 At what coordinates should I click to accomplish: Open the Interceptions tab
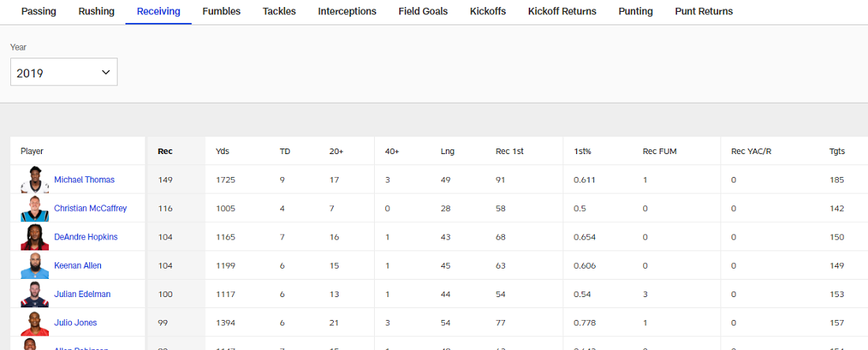(x=347, y=12)
